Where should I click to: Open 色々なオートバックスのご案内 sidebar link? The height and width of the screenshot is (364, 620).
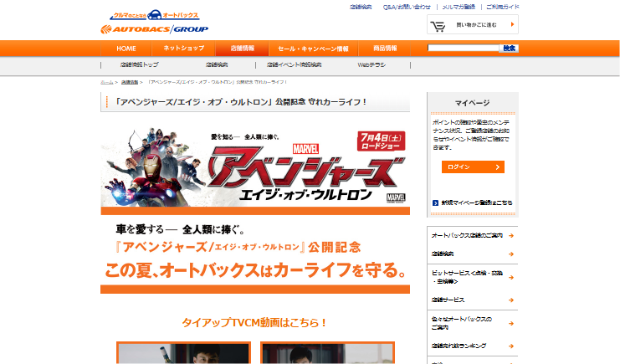click(461, 323)
